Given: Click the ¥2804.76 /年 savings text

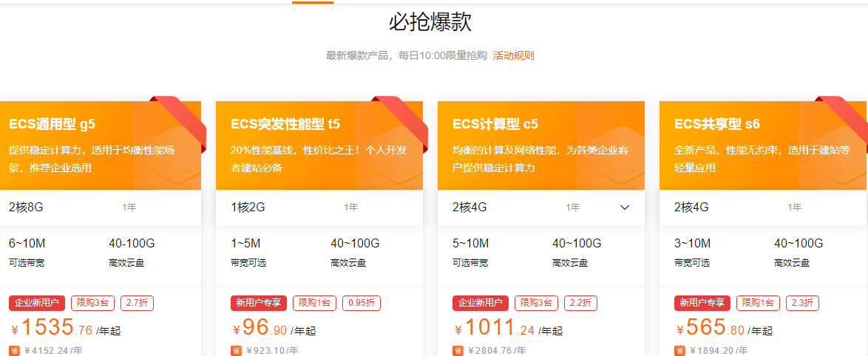Looking at the screenshot, I should pyautogui.click(x=497, y=350).
